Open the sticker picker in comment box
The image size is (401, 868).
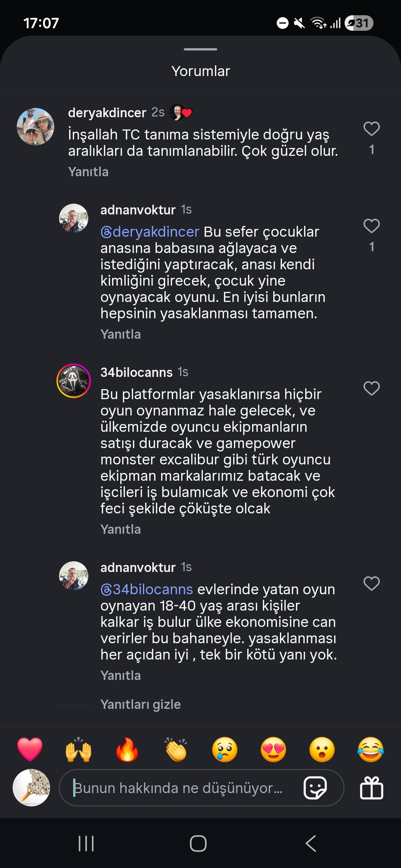(x=315, y=788)
